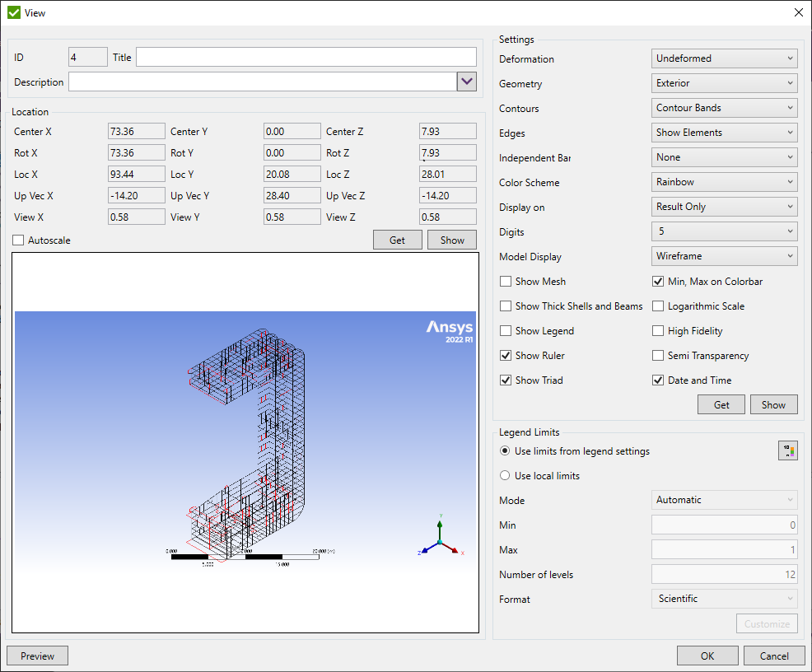Image resolution: width=812 pixels, height=672 pixels.
Task: Enable the Autoscale checkbox
Action: tap(18, 240)
